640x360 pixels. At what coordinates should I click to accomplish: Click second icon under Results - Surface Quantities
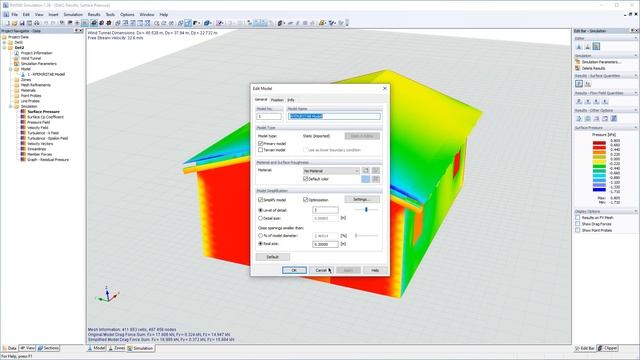[588, 84]
